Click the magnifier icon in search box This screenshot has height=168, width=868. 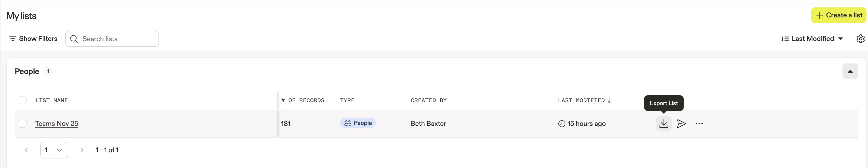click(74, 39)
